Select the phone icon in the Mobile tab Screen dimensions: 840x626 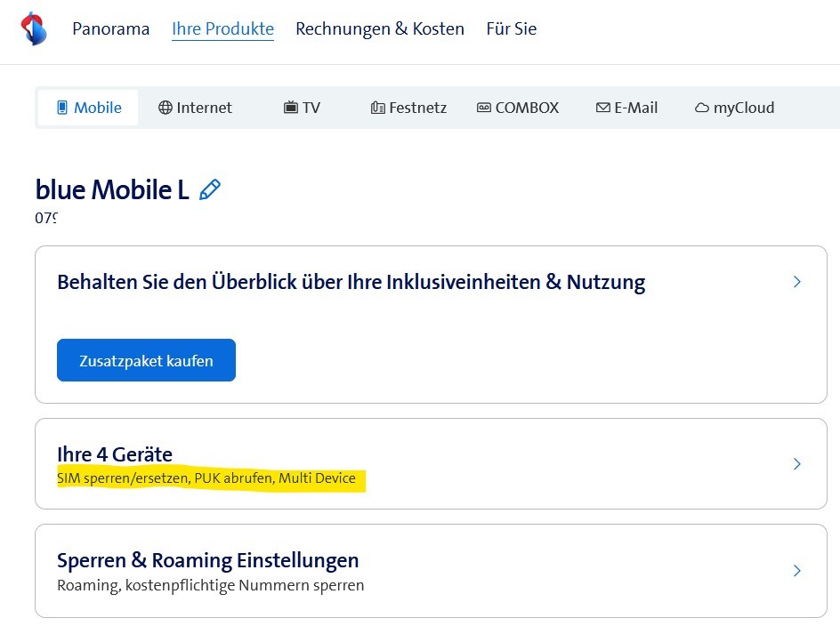[62, 108]
